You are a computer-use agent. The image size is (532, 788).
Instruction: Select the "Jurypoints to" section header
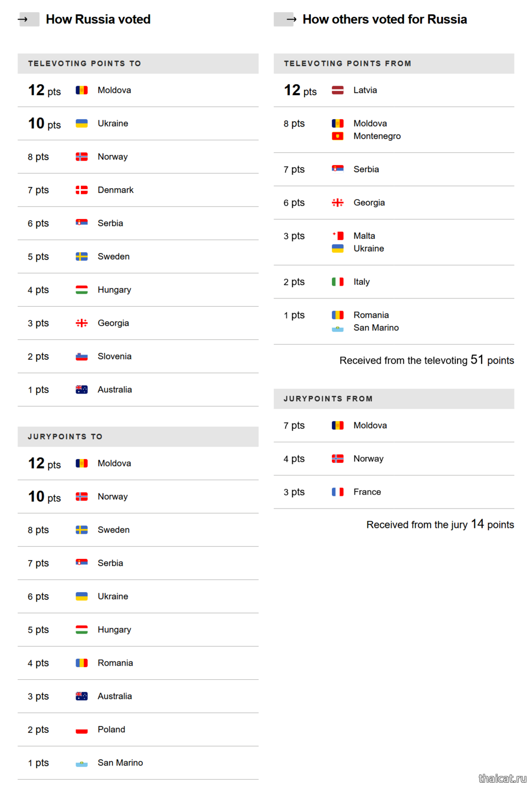tap(65, 437)
